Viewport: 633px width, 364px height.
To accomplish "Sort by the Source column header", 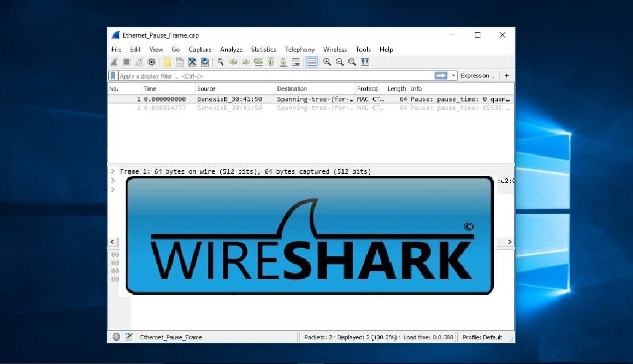I will [x=234, y=88].
